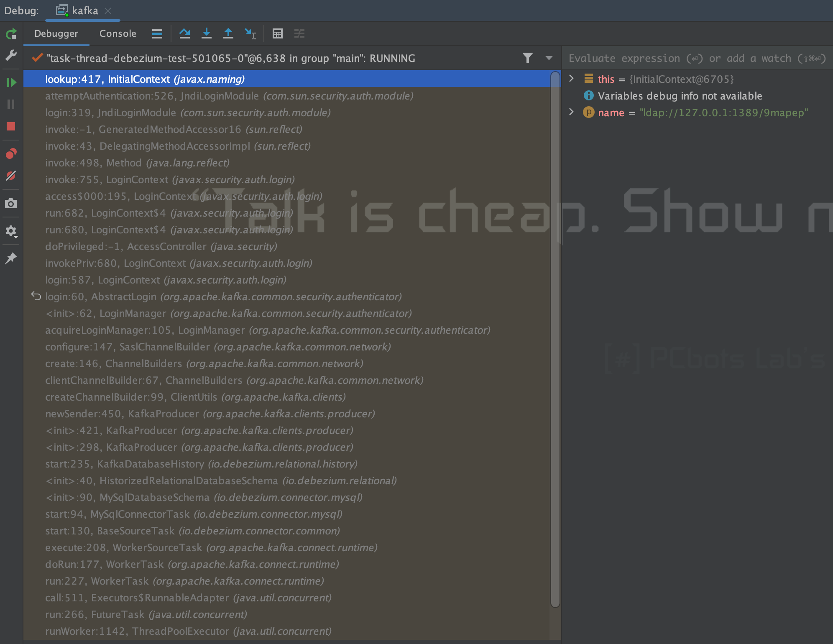Click the running thread name label
The image size is (833, 644).
(231, 58)
